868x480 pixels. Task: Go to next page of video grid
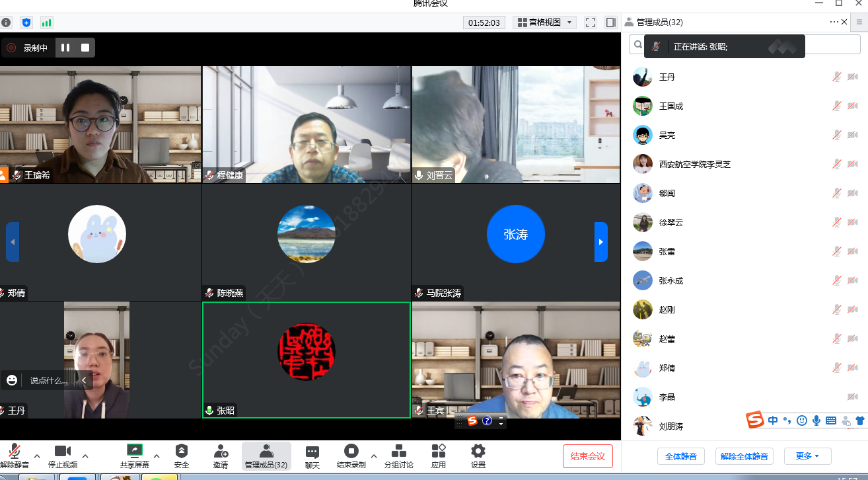pyautogui.click(x=600, y=242)
